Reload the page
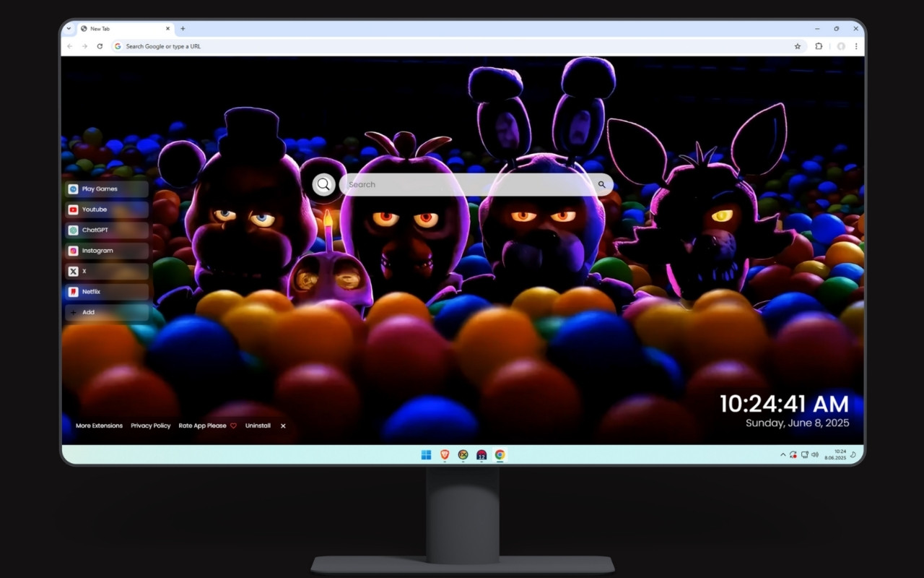Viewport: 924px width, 578px height. coord(100,46)
